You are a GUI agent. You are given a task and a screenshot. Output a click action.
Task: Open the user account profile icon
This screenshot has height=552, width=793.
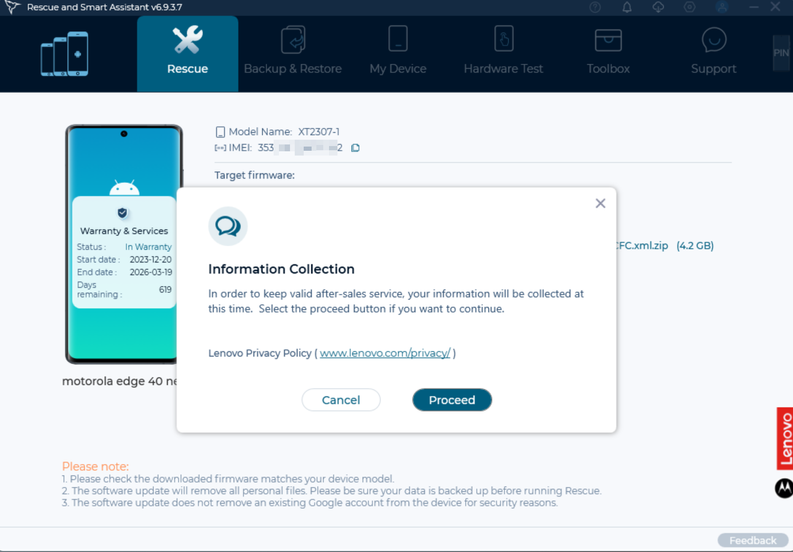[x=721, y=7]
